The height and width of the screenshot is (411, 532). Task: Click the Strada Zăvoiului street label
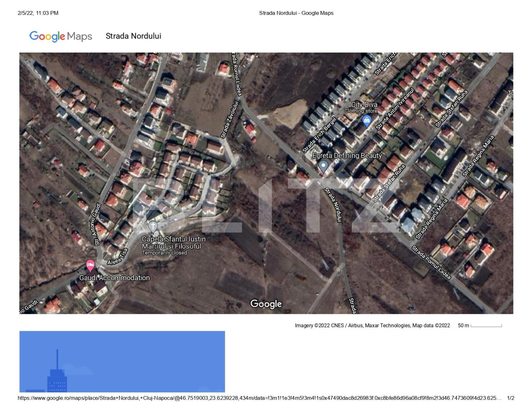(230, 120)
